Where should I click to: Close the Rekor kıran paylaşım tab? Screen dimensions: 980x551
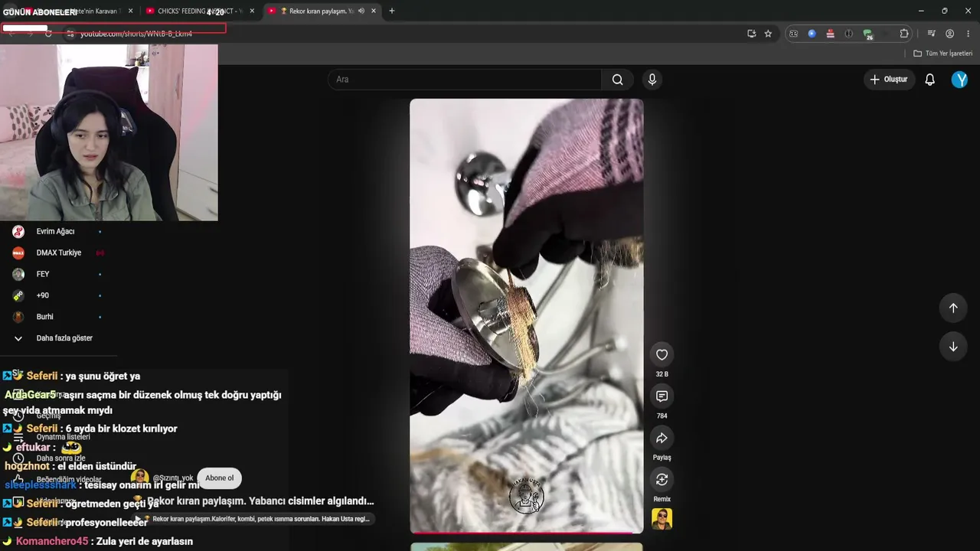click(374, 11)
